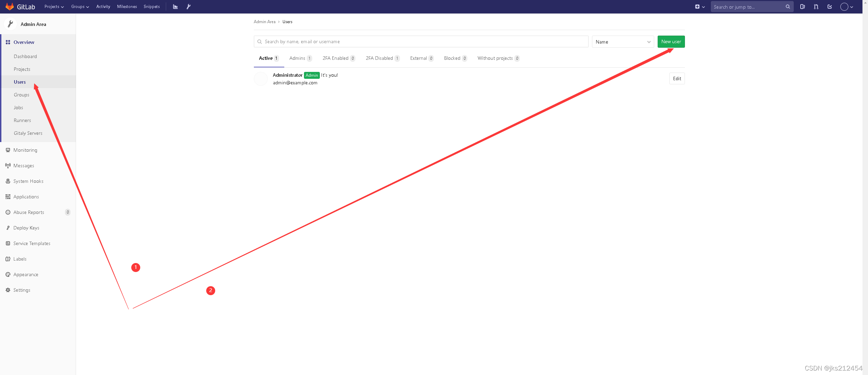This screenshot has width=868, height=375.
Task: Select the Without projects tab
Action: click(498, 58)
